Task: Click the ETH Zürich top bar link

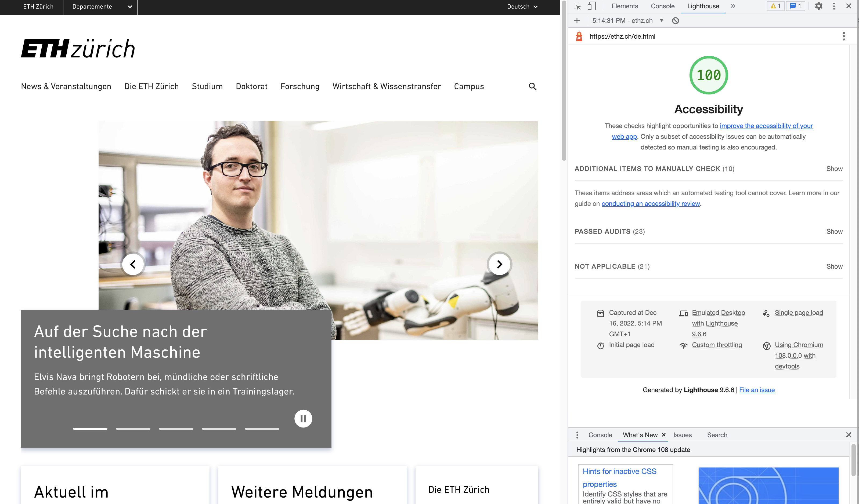Action: click(38, 6)
